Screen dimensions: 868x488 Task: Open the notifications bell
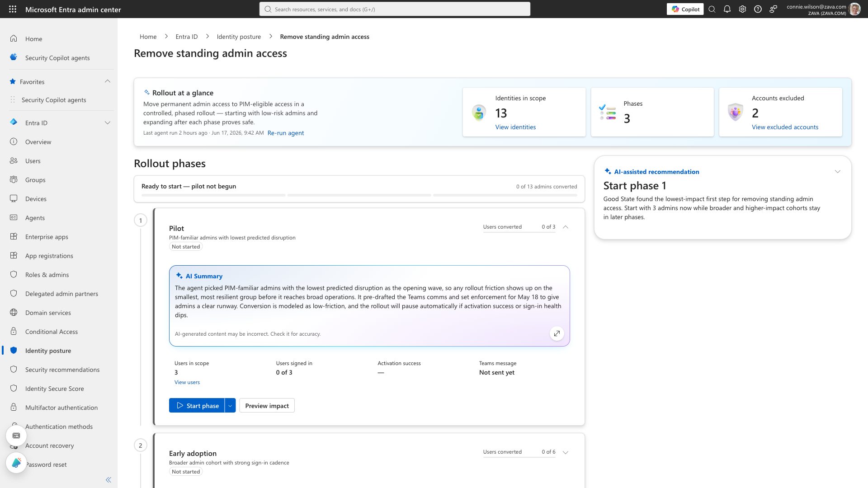pyautogui.click(x=727, y=9)
